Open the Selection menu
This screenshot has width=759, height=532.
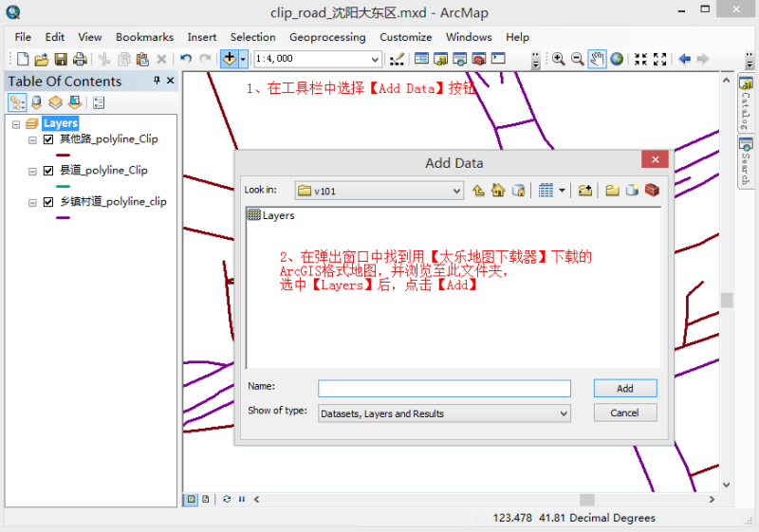[252, 37]
